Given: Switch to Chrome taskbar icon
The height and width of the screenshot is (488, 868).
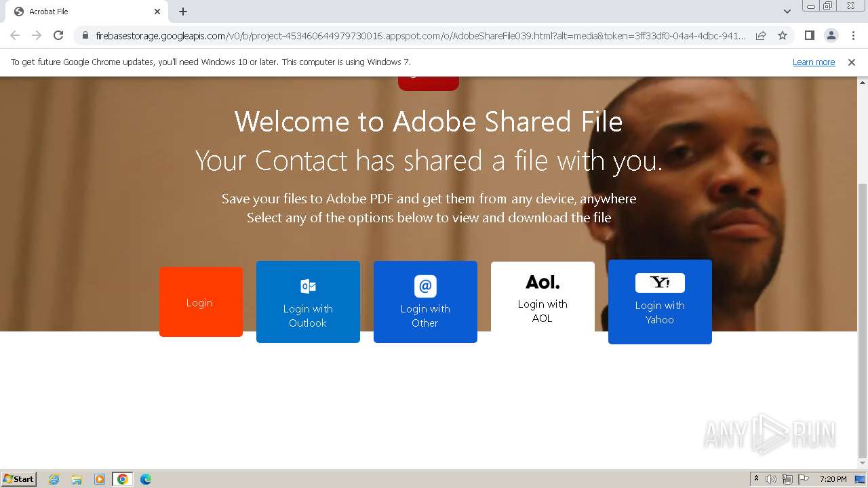Looking at the screenshot, I should [123, 479].
